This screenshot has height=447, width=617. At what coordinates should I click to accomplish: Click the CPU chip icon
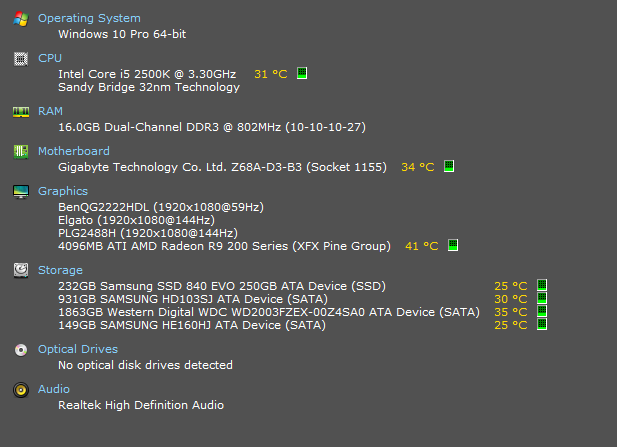click(x=21, y=59)
